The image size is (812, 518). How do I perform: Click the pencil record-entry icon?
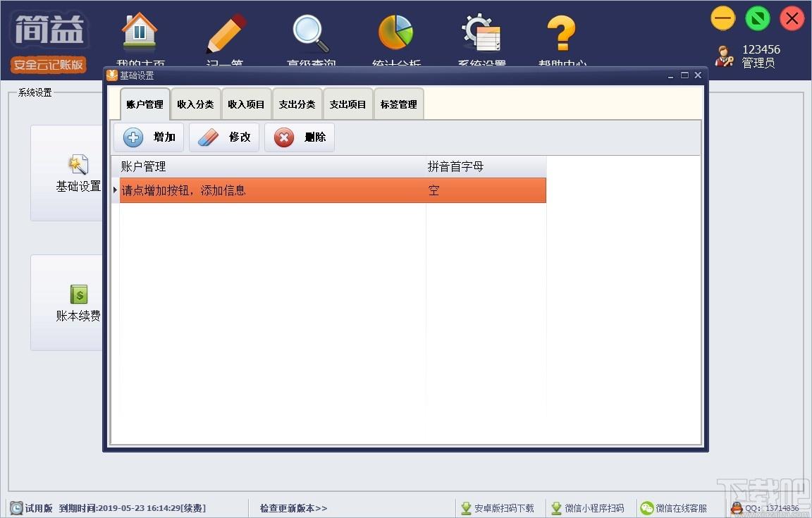pyautogui.click(x=226, y=33)
